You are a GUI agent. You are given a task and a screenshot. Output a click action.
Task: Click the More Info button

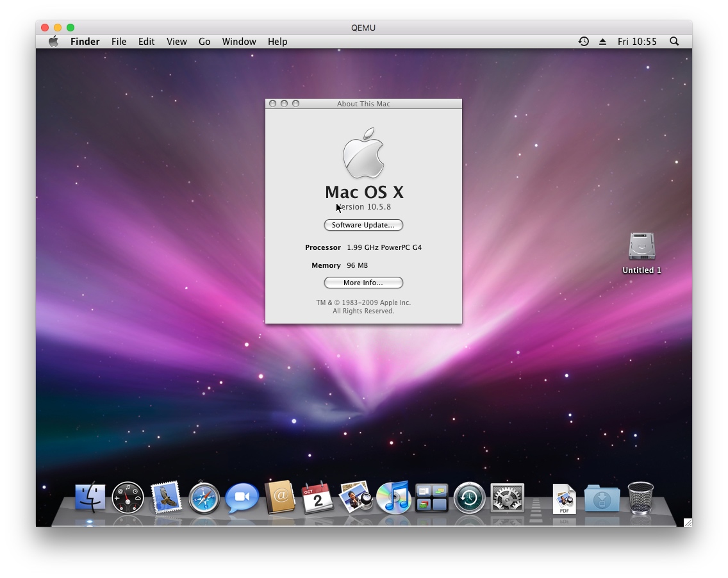363,283
